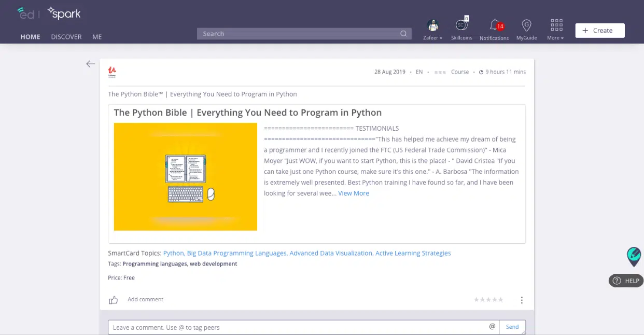Like the course with thumbs-up icon

(113, 300)
